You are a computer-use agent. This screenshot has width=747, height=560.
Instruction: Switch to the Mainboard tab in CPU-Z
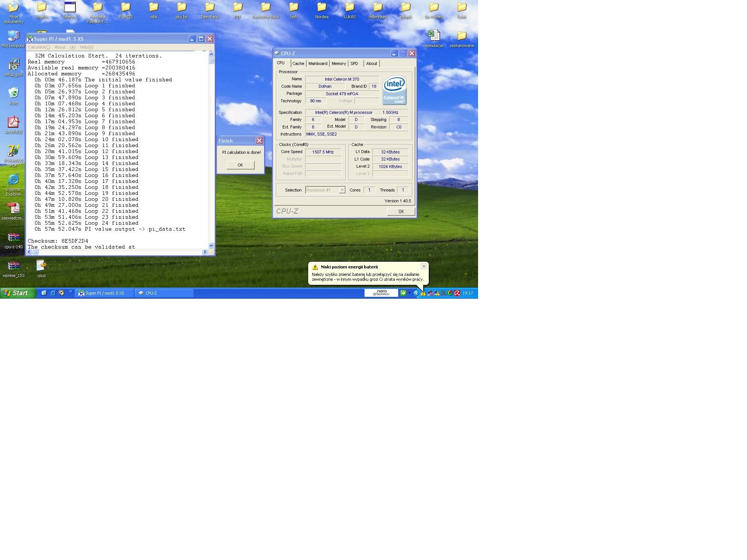pyautogui.click(x=318, y=63)
